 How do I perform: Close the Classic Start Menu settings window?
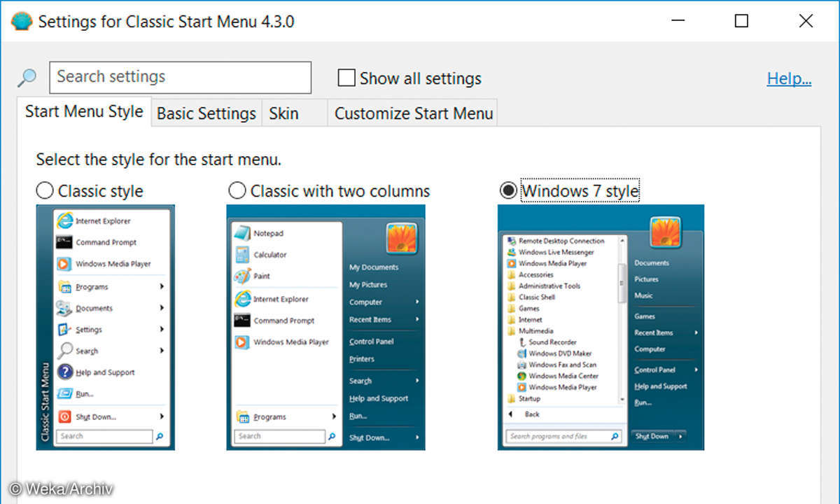tap(806, 21)
